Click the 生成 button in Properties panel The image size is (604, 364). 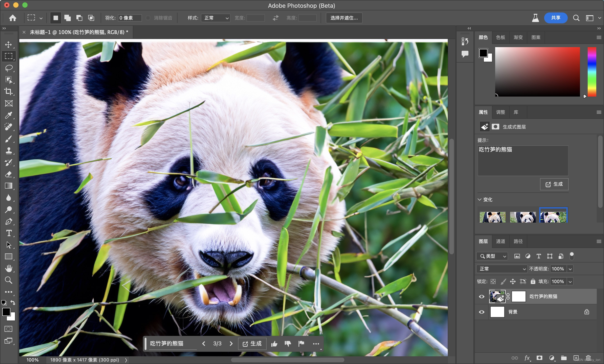coord(554,184)
